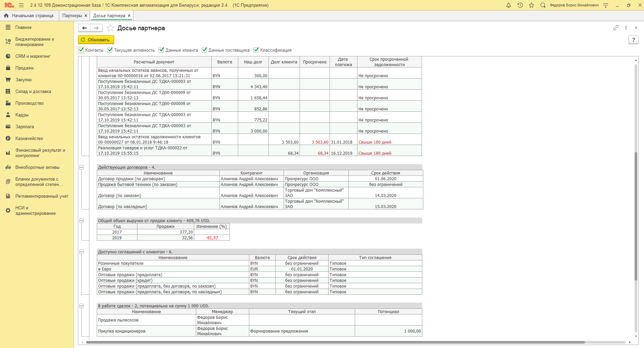The height and width of the screenshot is (348, 644).
Task: Open the history clock icon
Action: coord(520,5)
